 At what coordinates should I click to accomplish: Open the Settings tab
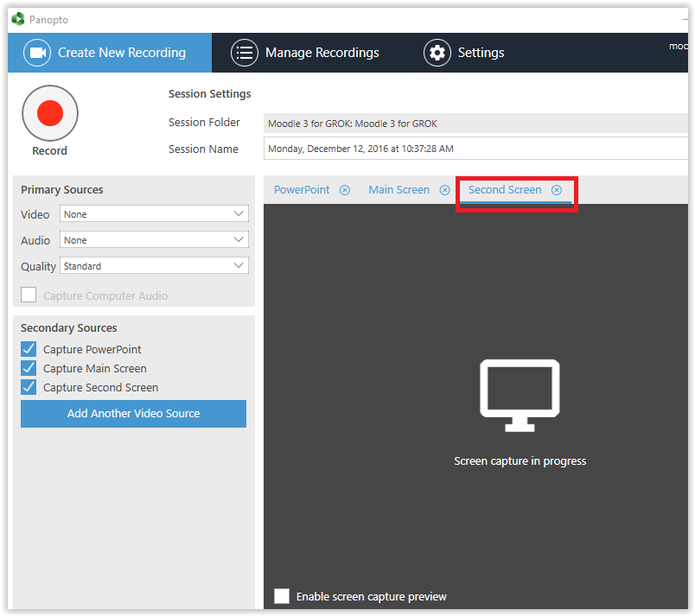click(464, 53)
